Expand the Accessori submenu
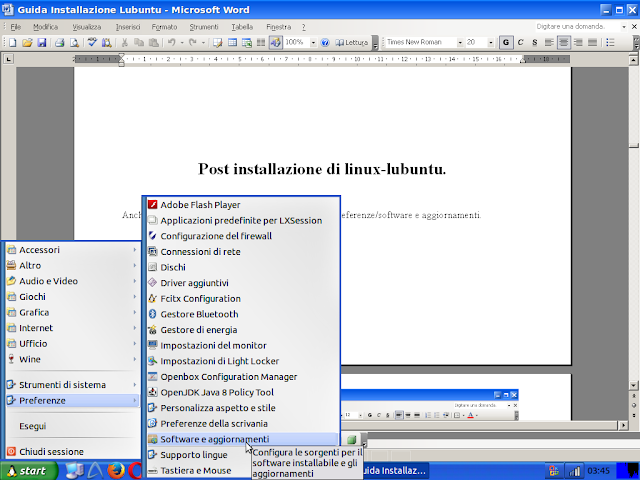The width and height of the screenshot is (640, 480). pos(73,250)
